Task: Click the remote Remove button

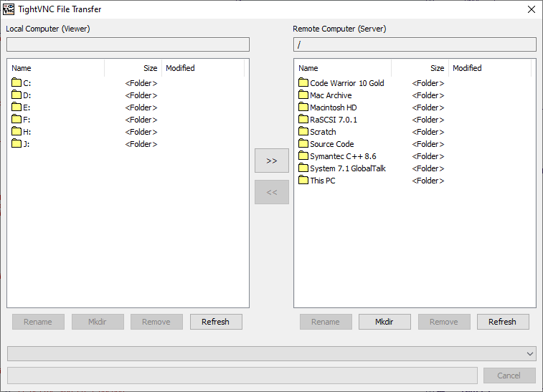Action: pyautogui.click(x=444, y=322)
